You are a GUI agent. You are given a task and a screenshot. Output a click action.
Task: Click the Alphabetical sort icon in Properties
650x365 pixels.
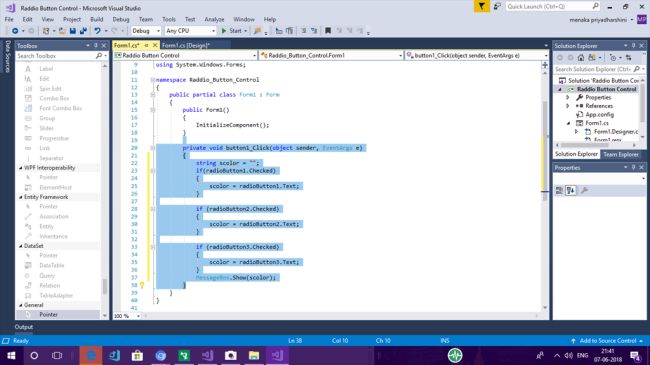[571, 190]
